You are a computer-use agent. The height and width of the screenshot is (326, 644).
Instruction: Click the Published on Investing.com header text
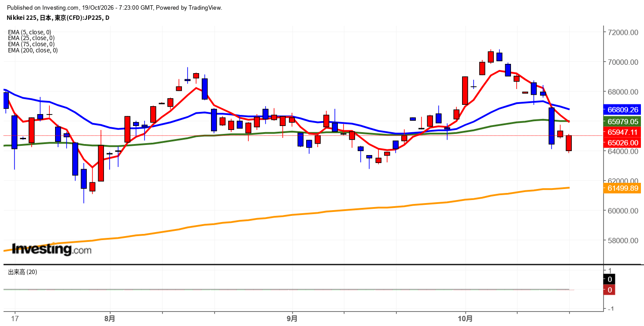(x=115, y=7)
